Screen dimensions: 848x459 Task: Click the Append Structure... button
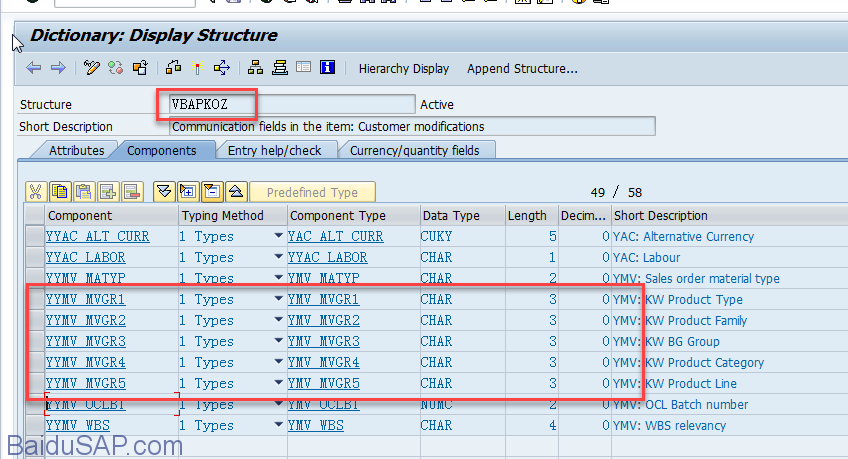(522, 69)
